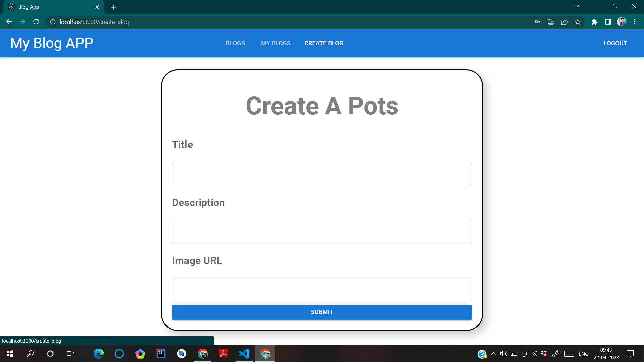This screenshot has width=644, height=362.
Task: Click the install app icon in address bar
Action: 551,22
